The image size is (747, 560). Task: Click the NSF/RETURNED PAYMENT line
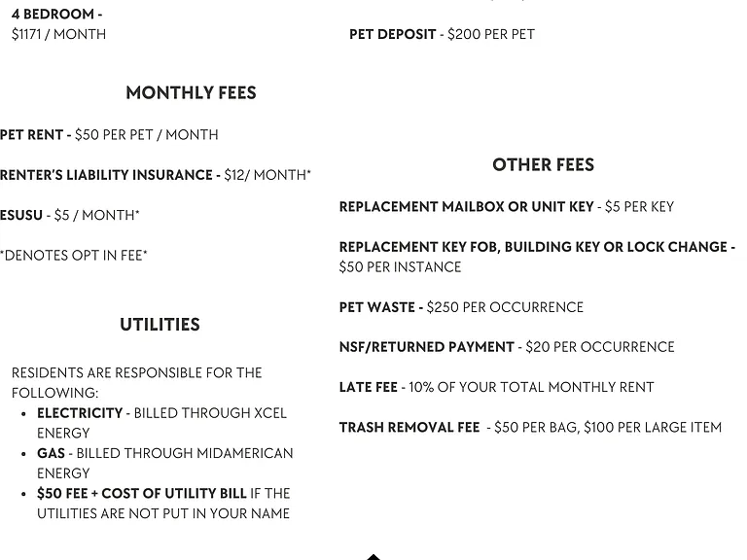507,347
